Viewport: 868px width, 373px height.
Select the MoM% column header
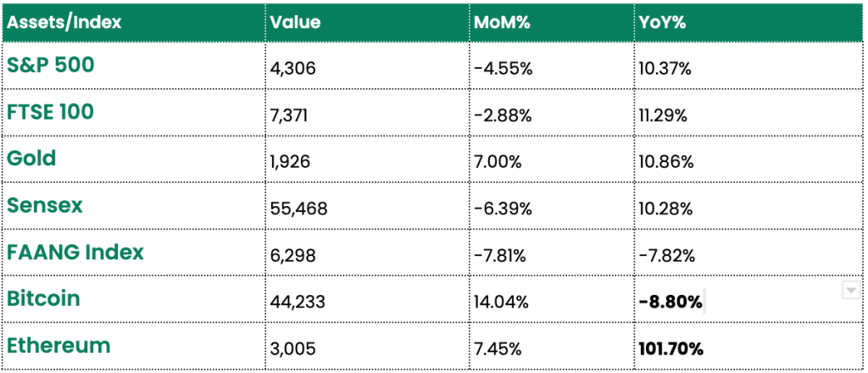pos(552,23)
